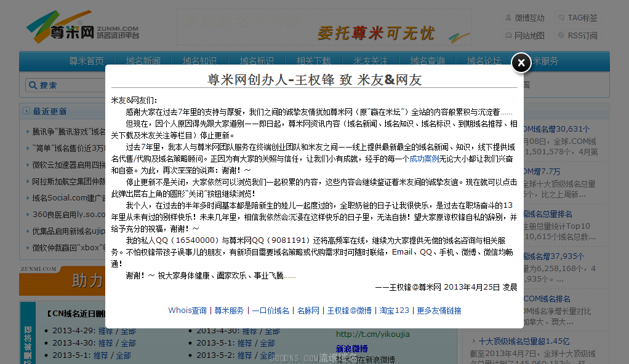Open the 域名查询 menu item
This screenshot has width=629, height=364.
[428, 61]
